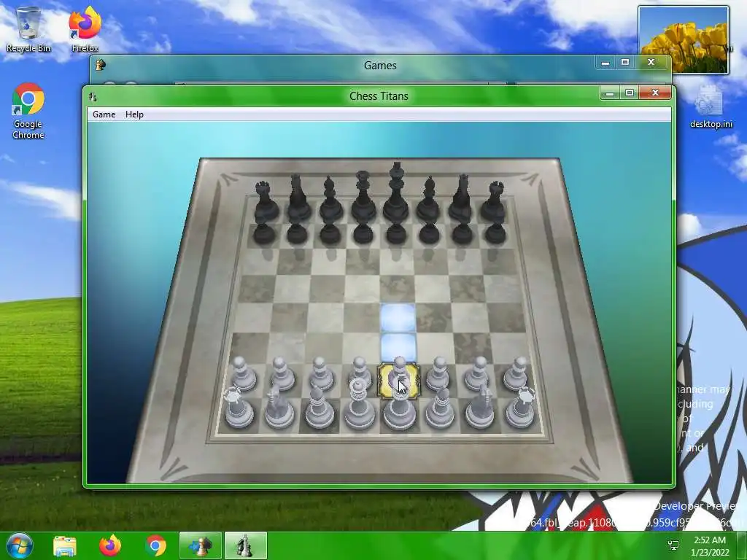Click Chess Titans taskbar button

[245, 545]
